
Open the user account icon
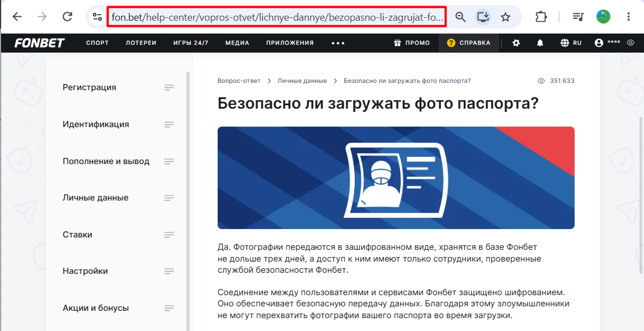[599, 43]
